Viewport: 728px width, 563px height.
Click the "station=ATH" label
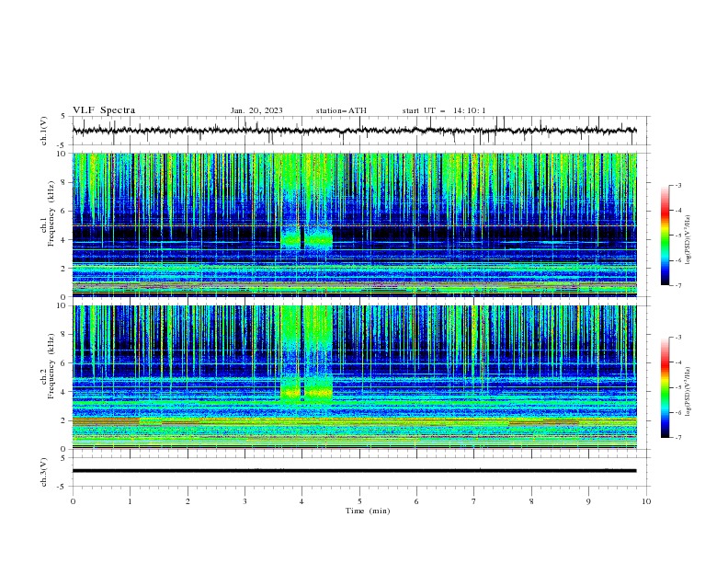point(341,110)
